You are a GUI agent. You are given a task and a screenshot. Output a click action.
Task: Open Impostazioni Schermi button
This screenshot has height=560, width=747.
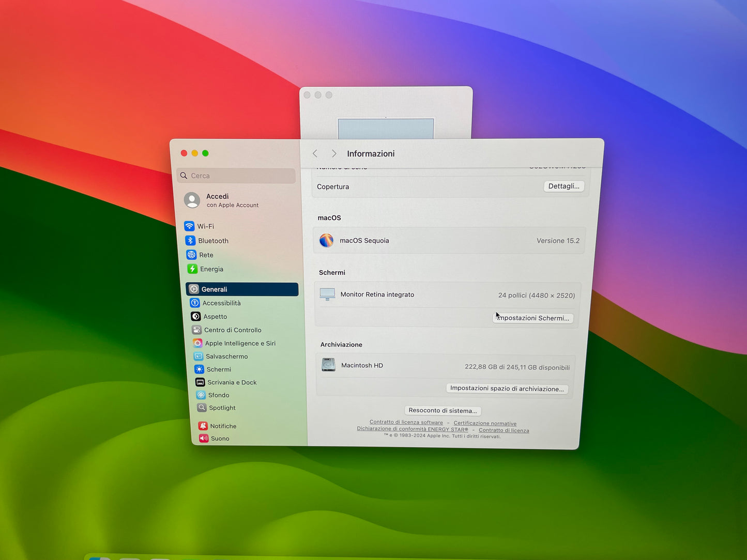(533, 318)
